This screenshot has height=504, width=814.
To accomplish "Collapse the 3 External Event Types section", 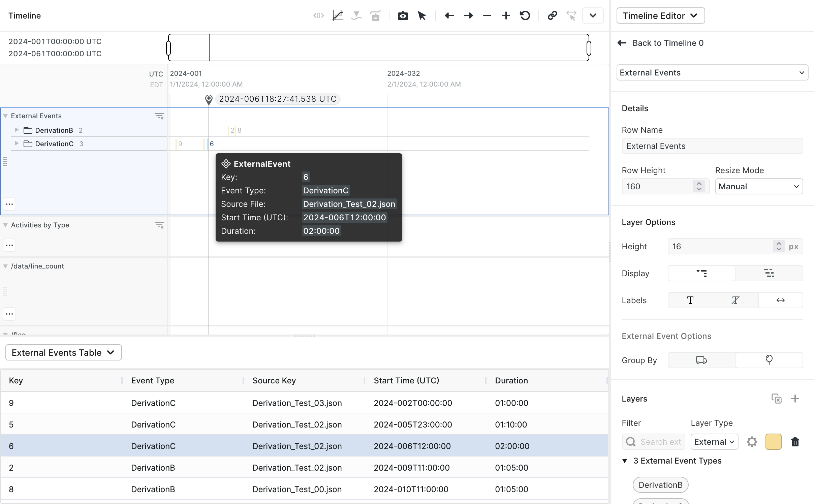I will point(624,461).
